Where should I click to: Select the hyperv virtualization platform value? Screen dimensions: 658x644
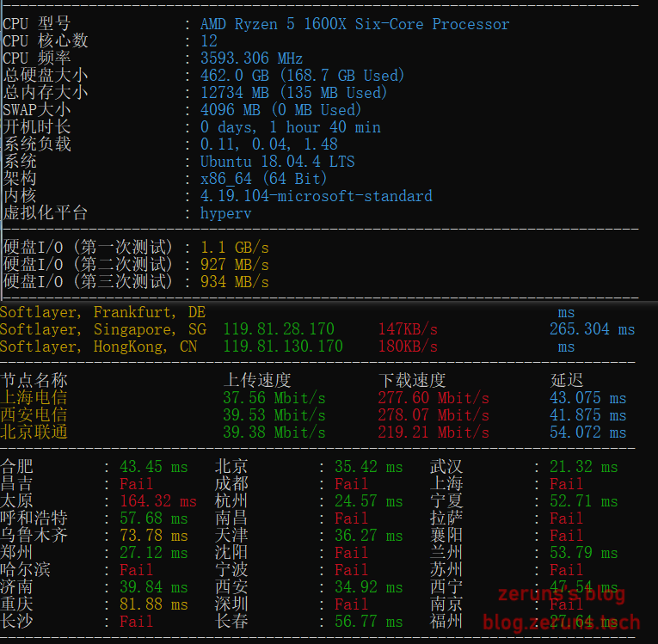[x=225, y=213]
